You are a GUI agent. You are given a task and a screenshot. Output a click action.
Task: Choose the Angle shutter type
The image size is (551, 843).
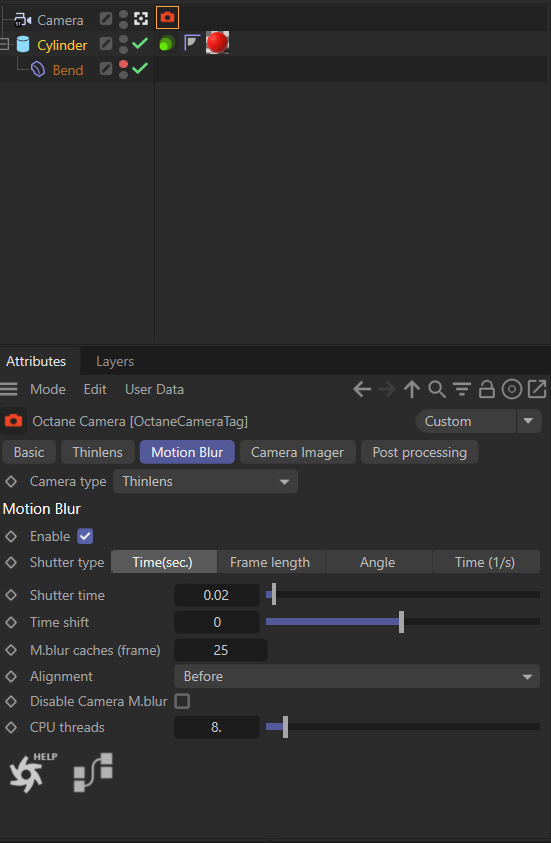(x=377, y=562)
